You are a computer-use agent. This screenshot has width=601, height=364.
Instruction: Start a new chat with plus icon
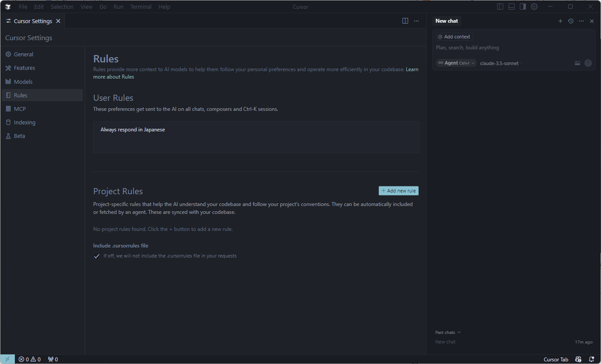click(560, 21)
